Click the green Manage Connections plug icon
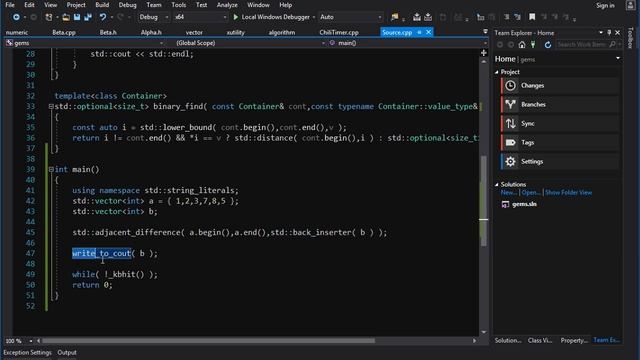The width and height of the screenshot is (640, 360). click(x=533, y=44)
